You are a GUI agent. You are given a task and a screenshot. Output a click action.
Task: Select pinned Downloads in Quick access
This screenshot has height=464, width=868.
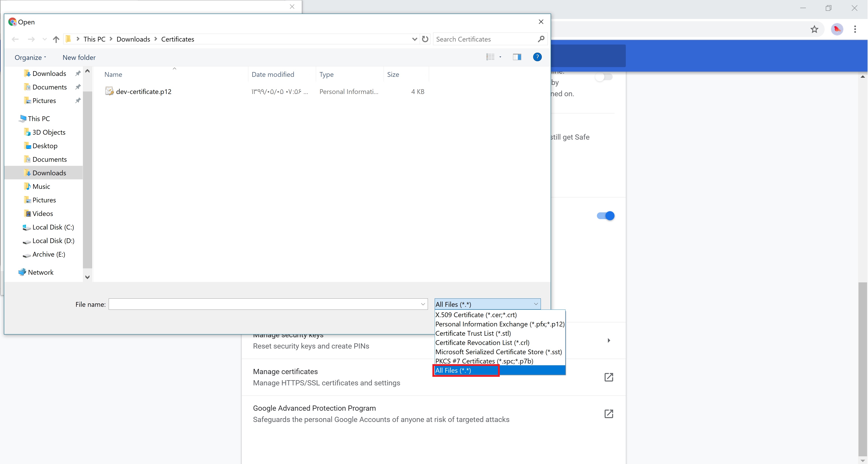pyautogui.click(x=49, y=73)
